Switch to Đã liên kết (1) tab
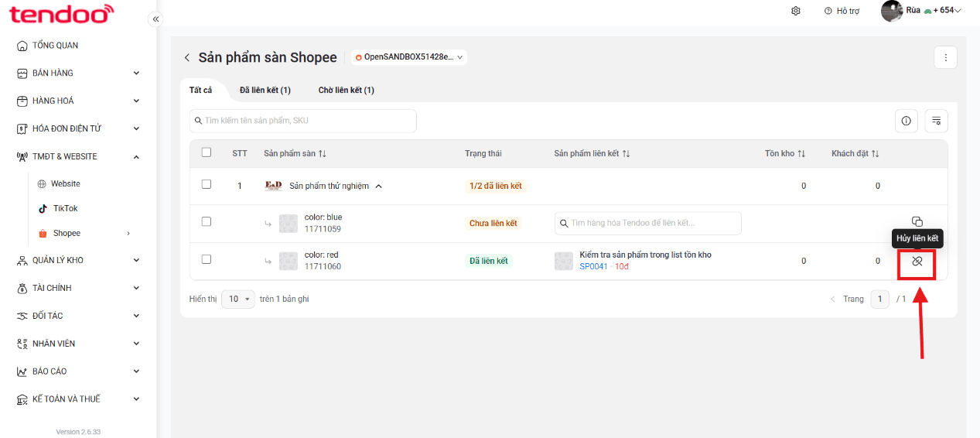The width and height of the screenshot is (980, 438). (265, 91)
